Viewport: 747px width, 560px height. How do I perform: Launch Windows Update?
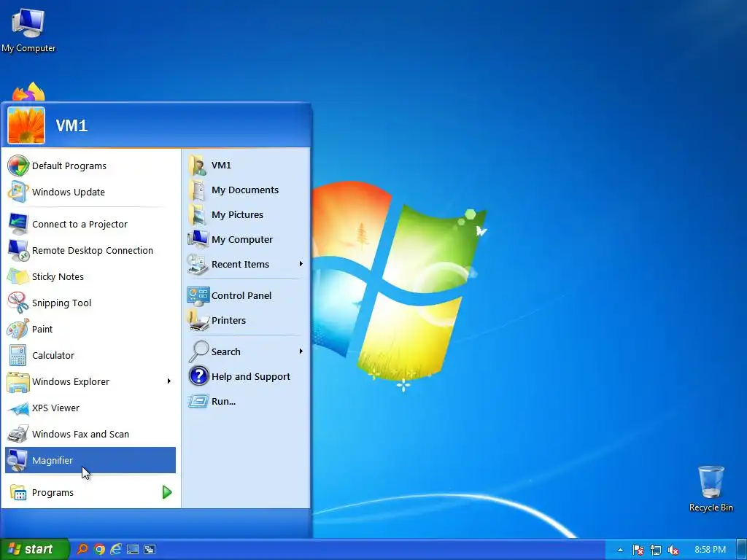(x=90, y=192)
